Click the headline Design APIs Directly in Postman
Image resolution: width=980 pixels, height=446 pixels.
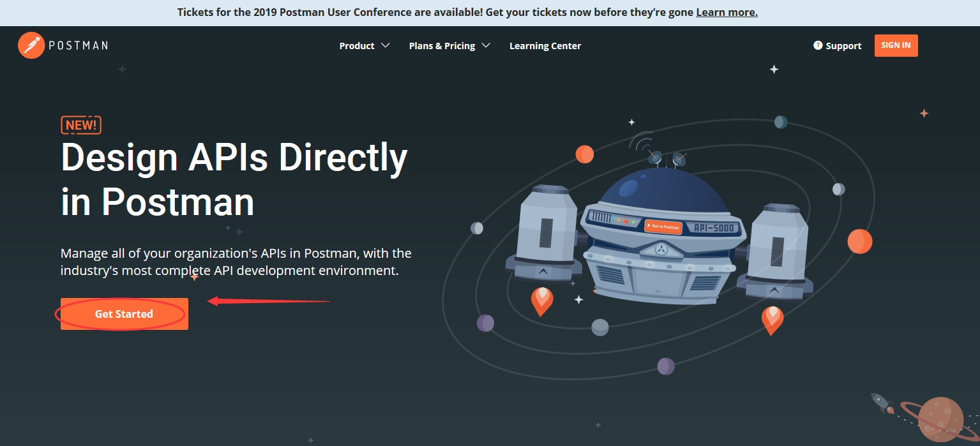(x=234, y=179)
